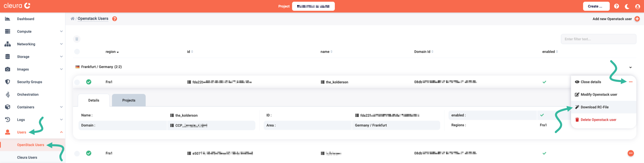Open the account profile icon
This screenshot has width=644, height=163.
[638, 6]
